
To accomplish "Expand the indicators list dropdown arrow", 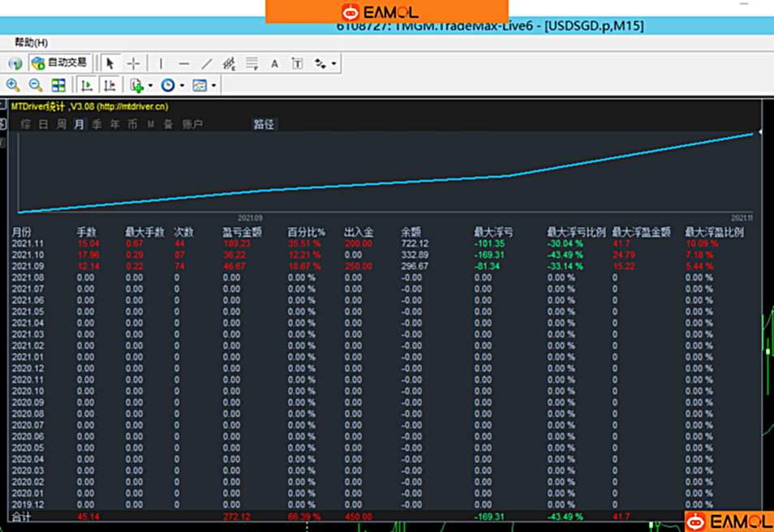I will [151, 86].
